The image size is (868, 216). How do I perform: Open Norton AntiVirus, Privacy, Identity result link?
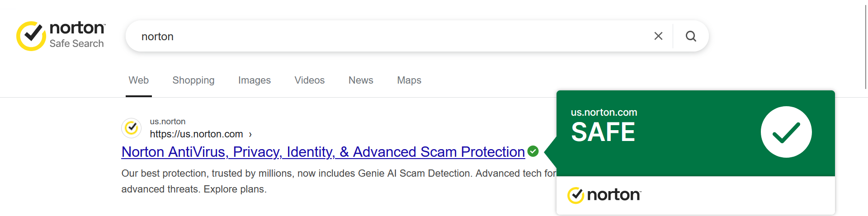(x=323, y=152)
